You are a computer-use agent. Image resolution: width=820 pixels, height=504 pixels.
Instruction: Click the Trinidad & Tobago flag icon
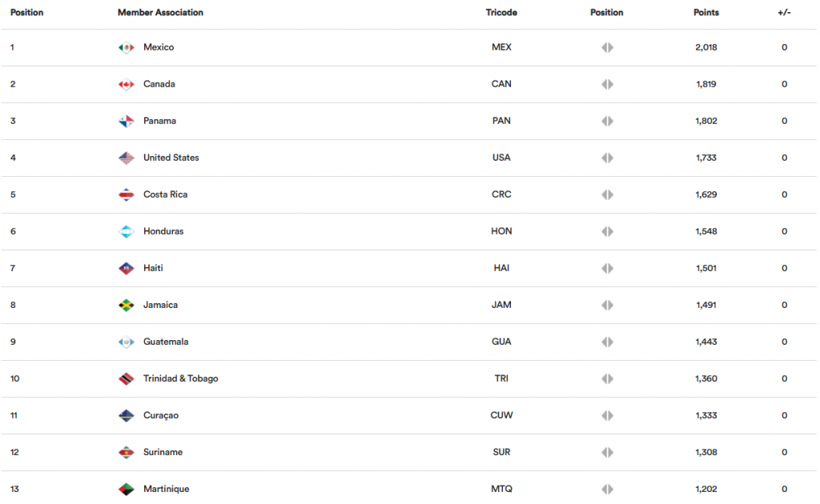(x=126, y=379)
